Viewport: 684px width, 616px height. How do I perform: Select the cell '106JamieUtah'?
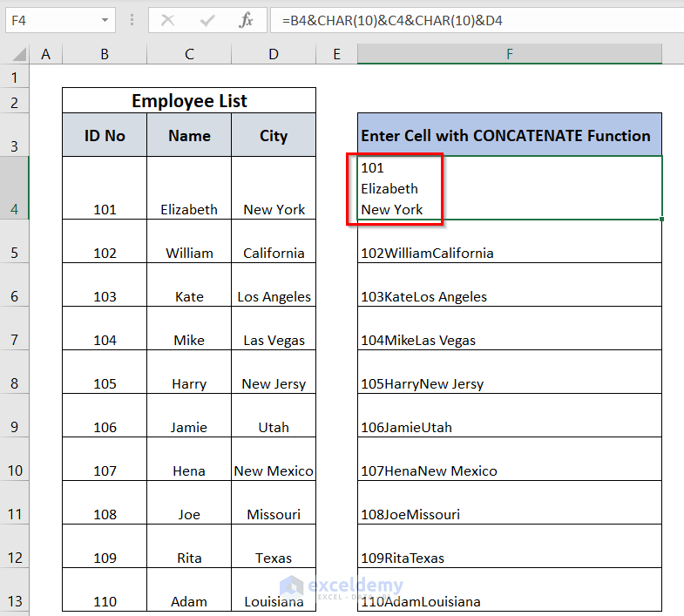[510, 416]
